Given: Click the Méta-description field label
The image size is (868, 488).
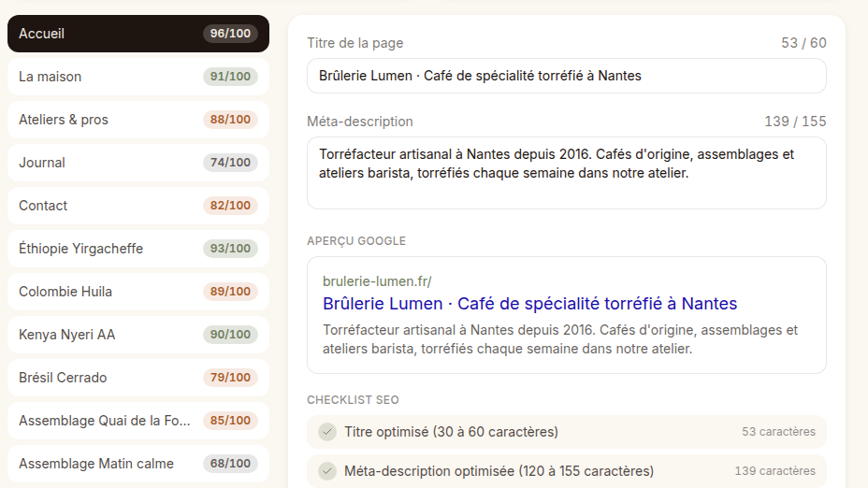Looking at the screenshot, I should pos(360,122).
